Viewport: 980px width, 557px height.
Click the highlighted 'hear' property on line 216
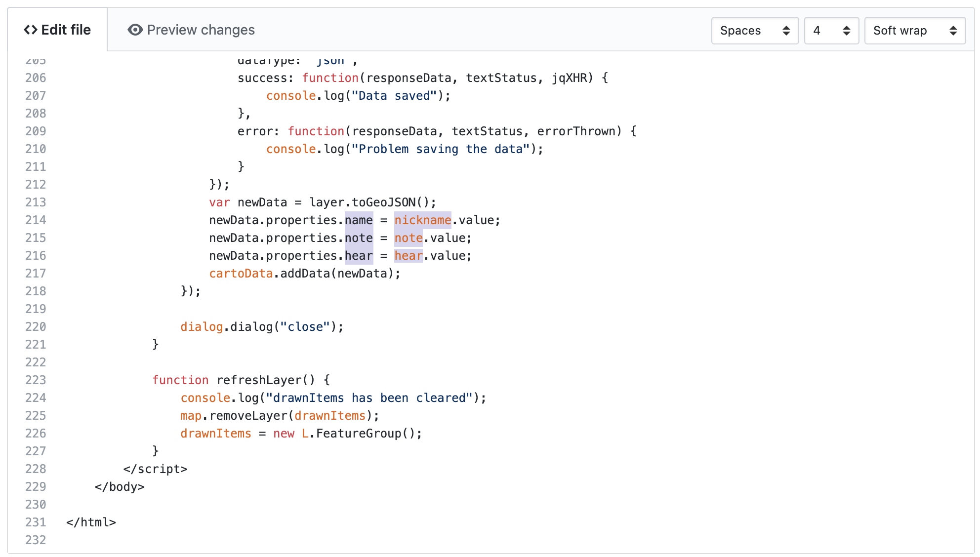[x=359, y=256]
